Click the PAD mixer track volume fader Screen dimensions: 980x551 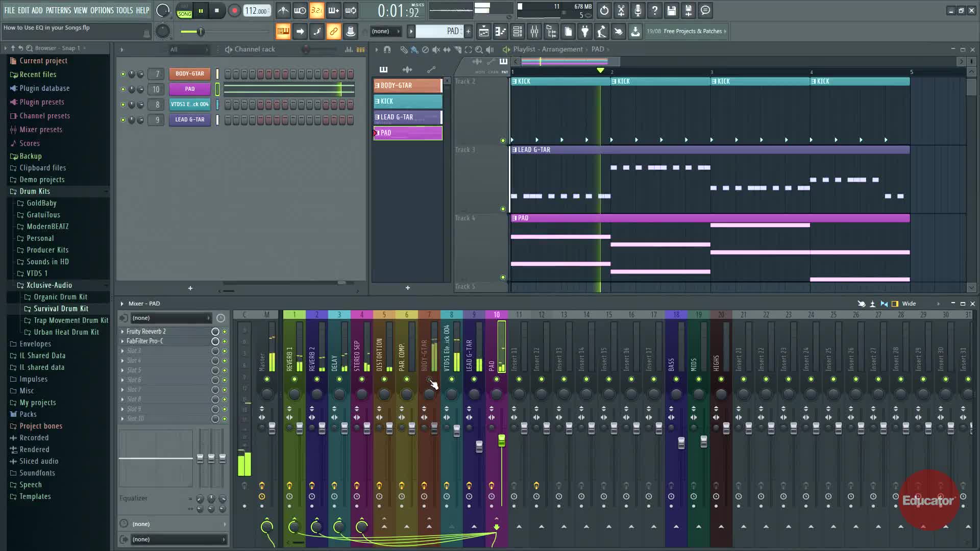[x=502, y=440]
